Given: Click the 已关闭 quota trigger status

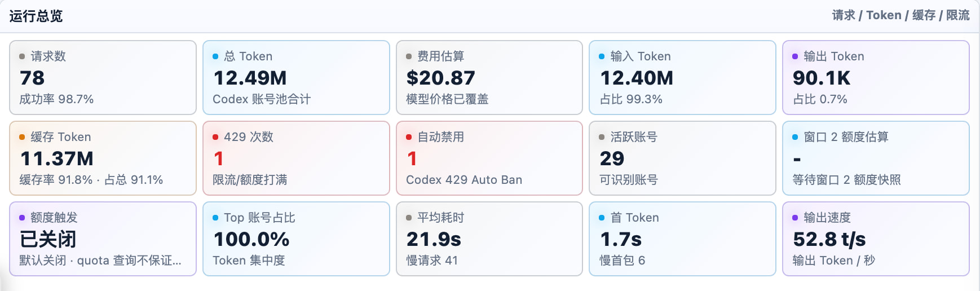Looking at the screenshot, I should [x=48, y=239].
